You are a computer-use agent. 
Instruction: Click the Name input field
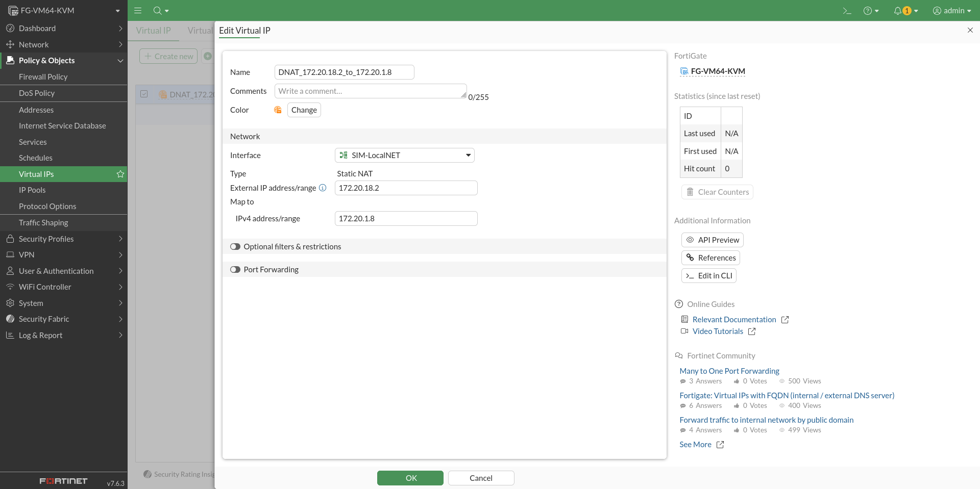tap(345, 72)
